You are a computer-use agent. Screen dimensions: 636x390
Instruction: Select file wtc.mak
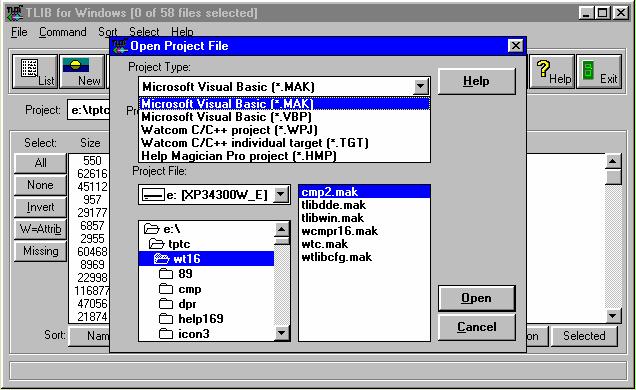tap(364, 244)
